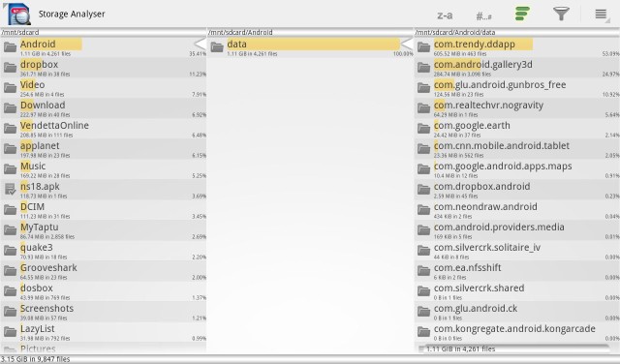Sort entries by number of files
The image size is (620, 364).
[483, 16]
